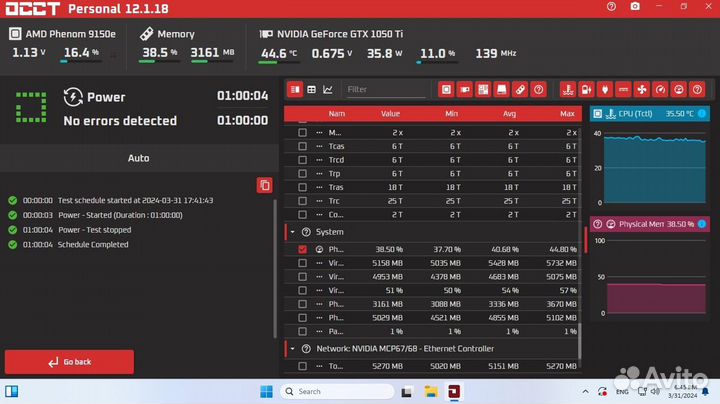Click the blue dot on Physical Mem graph
Viewport: 720px width, 404px height.
click(702, 224)
